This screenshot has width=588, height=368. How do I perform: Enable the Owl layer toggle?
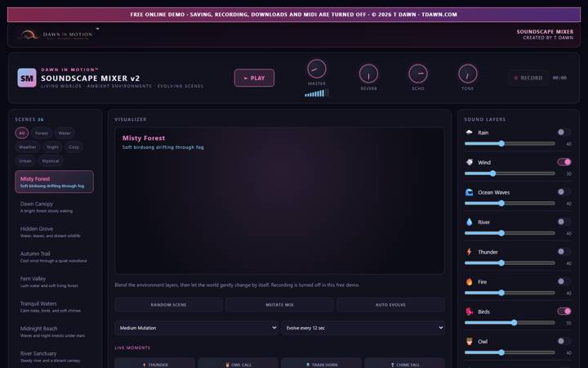(x=564, y=341)
